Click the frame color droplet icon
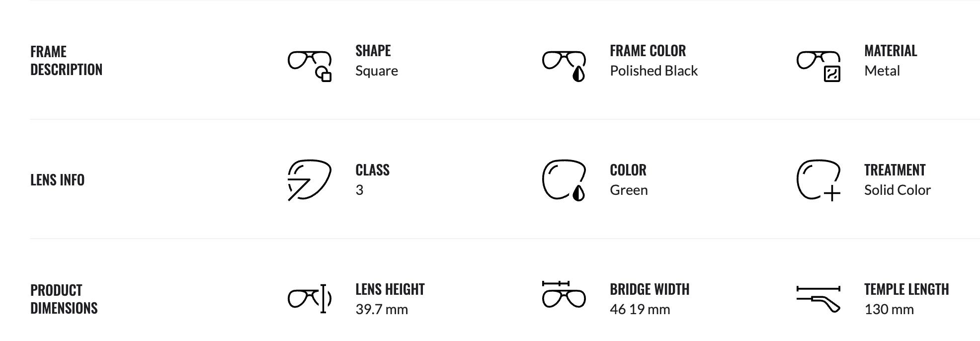 point(564,66)
